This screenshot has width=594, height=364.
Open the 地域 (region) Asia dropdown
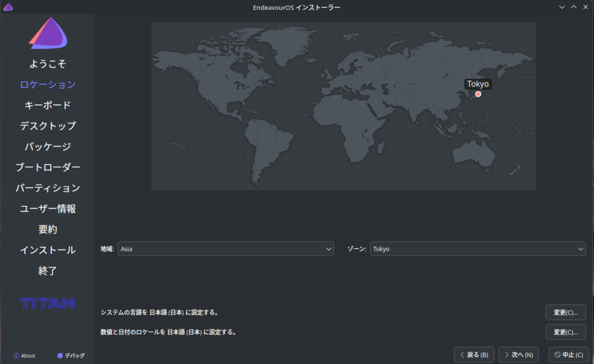click(226, 249)
